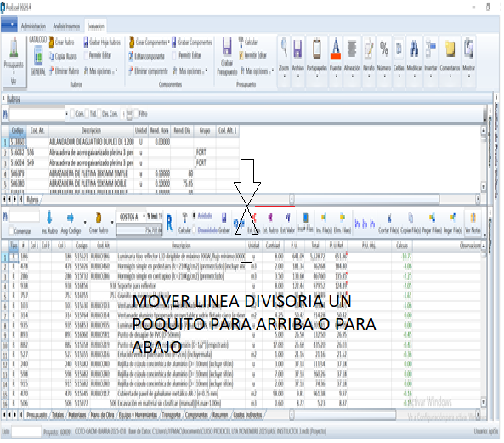
Task: Select the Desanidado radio option
Action: [194, 230]
